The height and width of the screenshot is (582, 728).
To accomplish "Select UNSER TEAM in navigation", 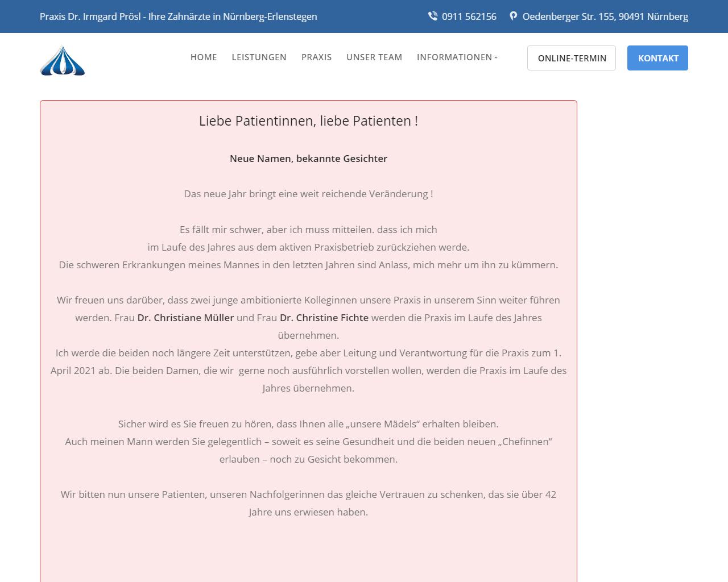I will tap(374, 57).
